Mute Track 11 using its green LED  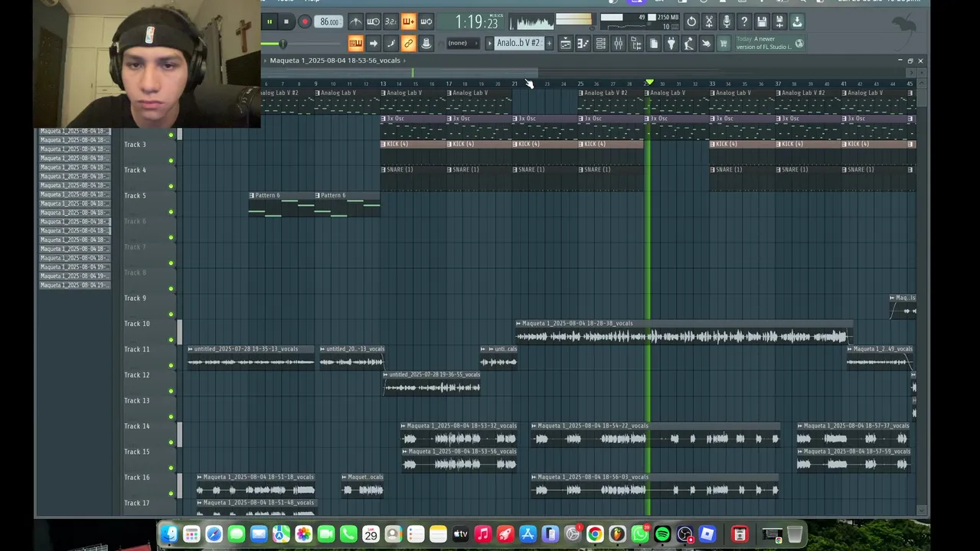click(x=171, y=366)
